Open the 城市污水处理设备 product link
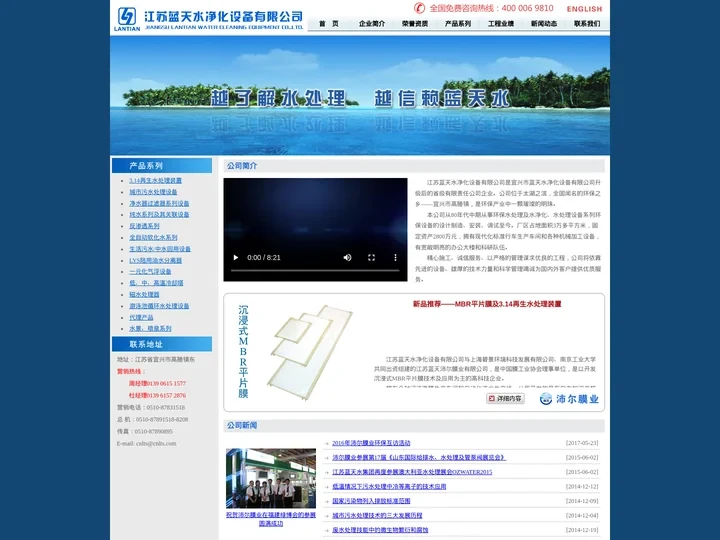 (x=153, y=192)
